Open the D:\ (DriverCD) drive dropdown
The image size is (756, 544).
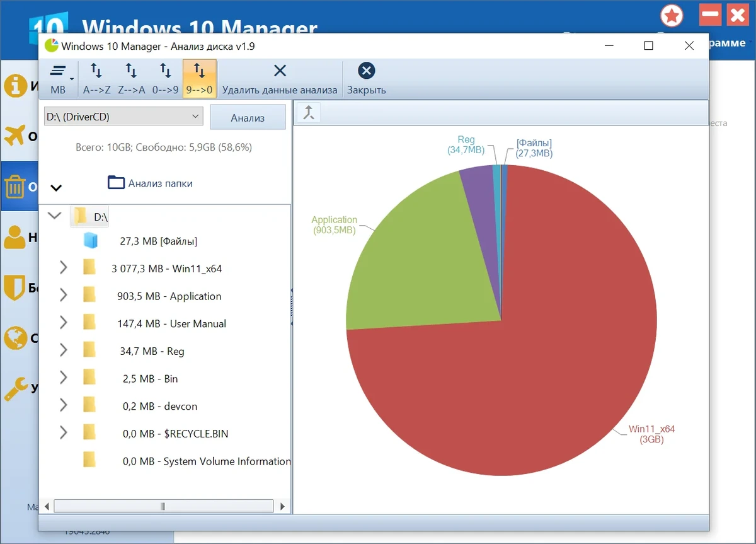tap(123, 117)
